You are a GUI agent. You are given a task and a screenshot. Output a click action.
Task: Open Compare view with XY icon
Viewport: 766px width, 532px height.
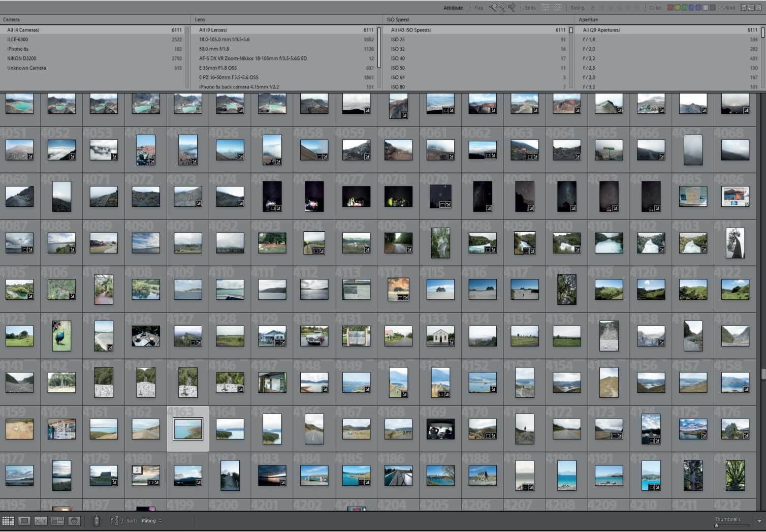(x=41, y=521)
